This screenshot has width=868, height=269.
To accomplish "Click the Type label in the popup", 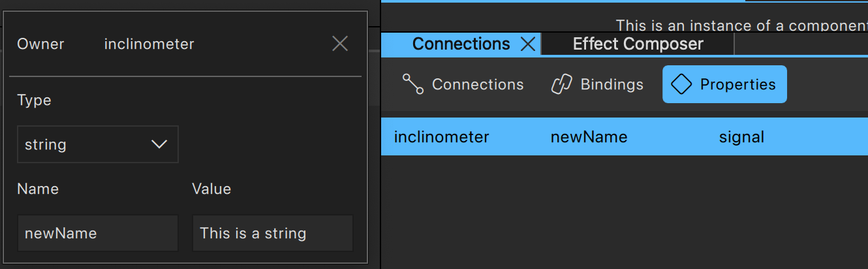I will [34, 101].
